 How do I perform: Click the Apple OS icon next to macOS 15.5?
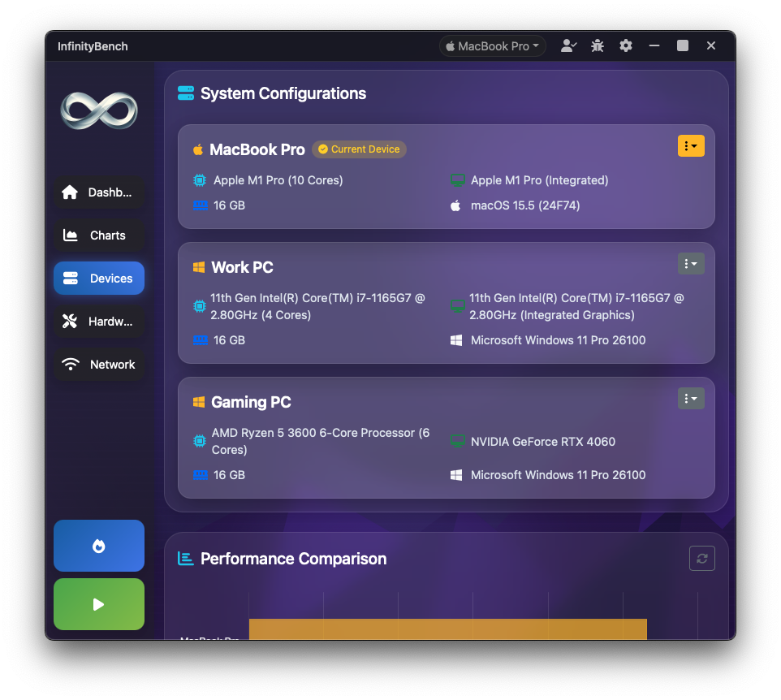455,205
